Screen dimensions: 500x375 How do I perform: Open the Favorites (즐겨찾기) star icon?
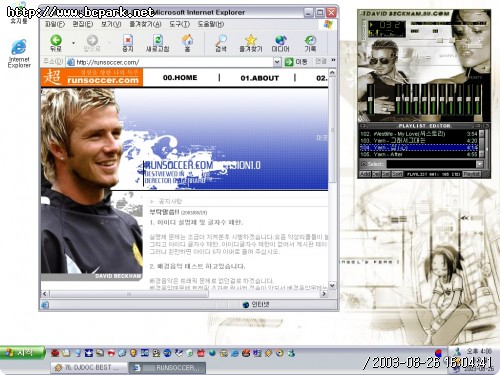251,40
